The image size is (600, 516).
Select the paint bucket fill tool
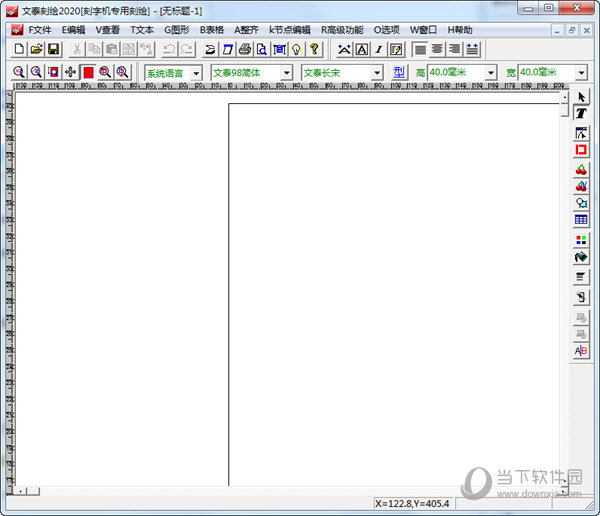pos(581,257)
